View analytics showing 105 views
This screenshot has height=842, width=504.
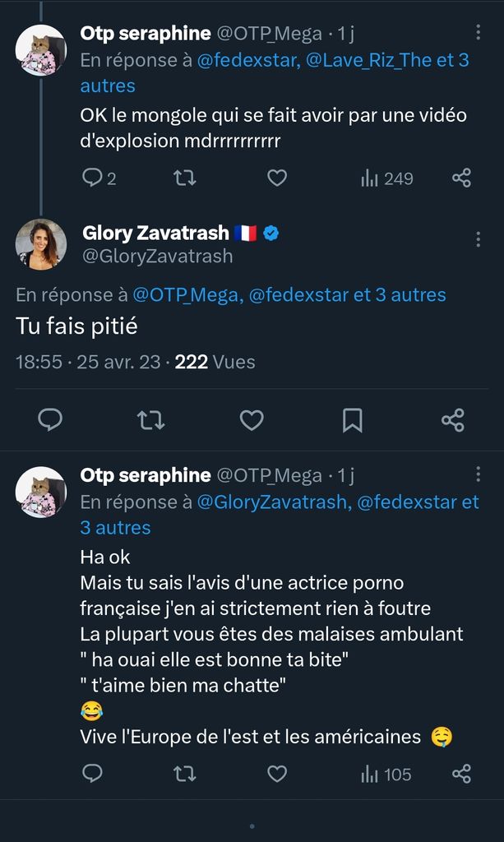[x=386, y=774]
